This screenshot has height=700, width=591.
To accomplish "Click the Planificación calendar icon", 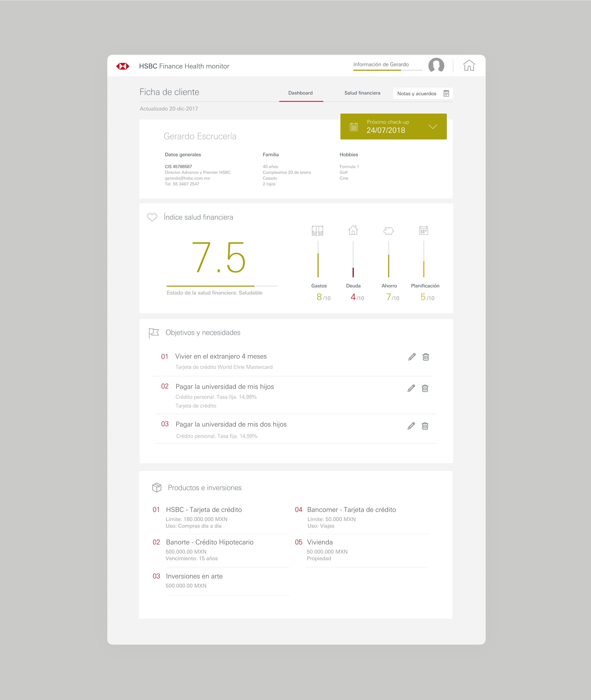I will (x=424, y=231).
